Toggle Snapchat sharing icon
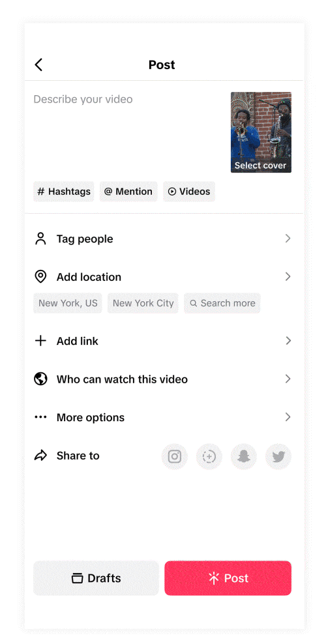Screen dimensions: 328x644 click(x=244, y=456)
